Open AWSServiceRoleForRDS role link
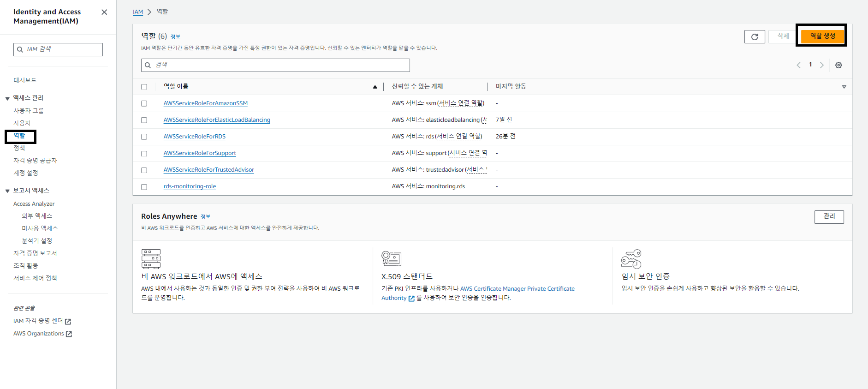The height and width of the screenshot is (389, 868). (x=195, y=137)
